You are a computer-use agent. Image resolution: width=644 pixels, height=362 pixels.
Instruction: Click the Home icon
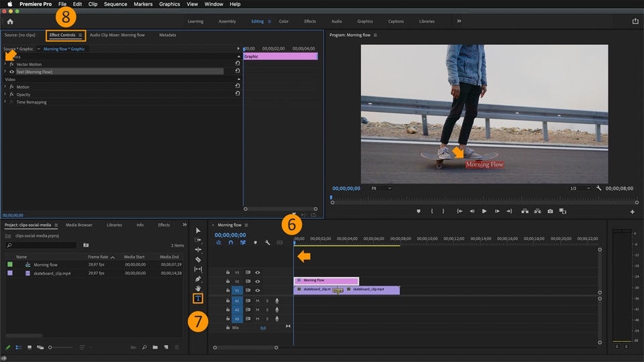(10, 21)
